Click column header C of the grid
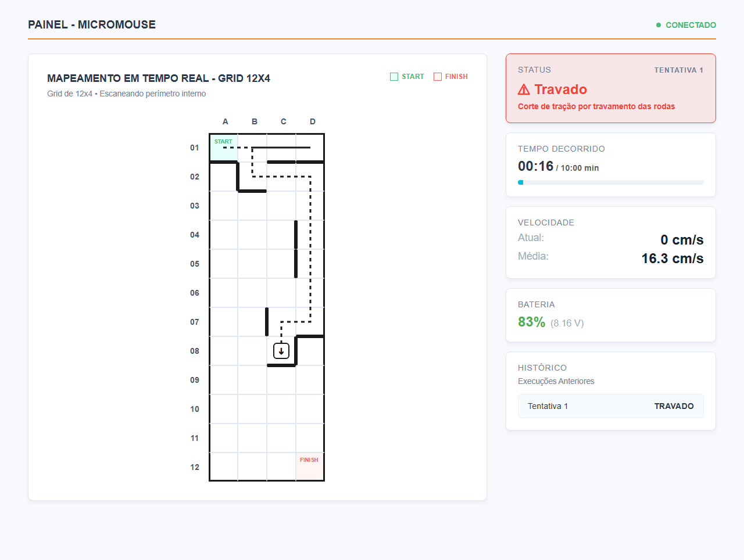The height and width of the screenshot is (560, 744). click(284, 121)
